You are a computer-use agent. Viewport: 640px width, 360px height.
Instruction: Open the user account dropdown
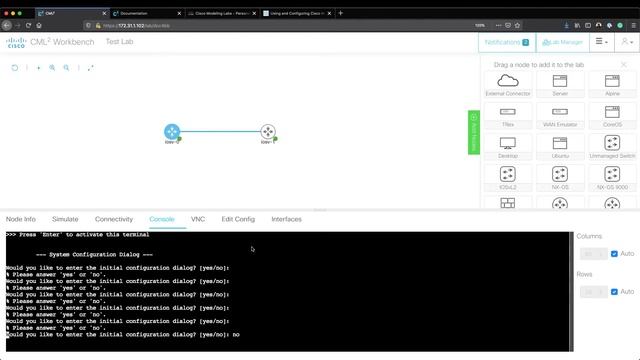(627, 42)
